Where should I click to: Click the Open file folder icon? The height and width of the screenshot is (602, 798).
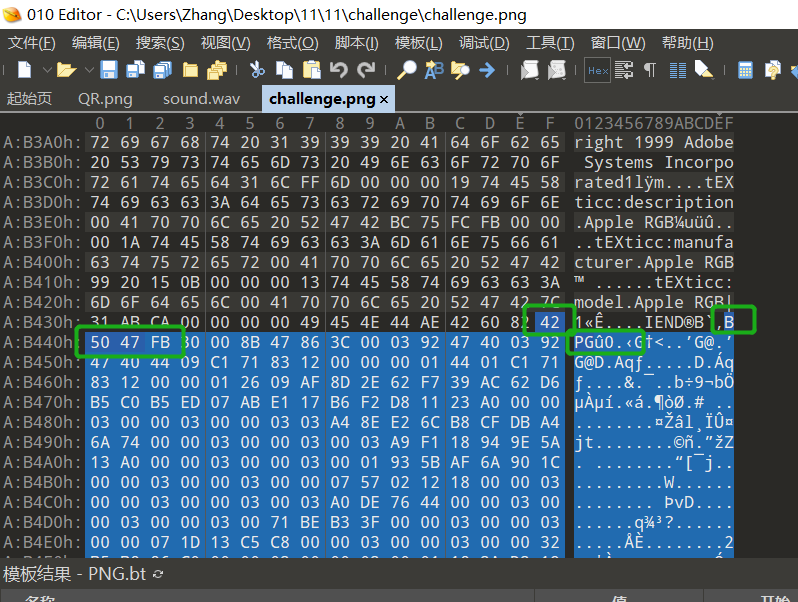(x=66, y=70)
